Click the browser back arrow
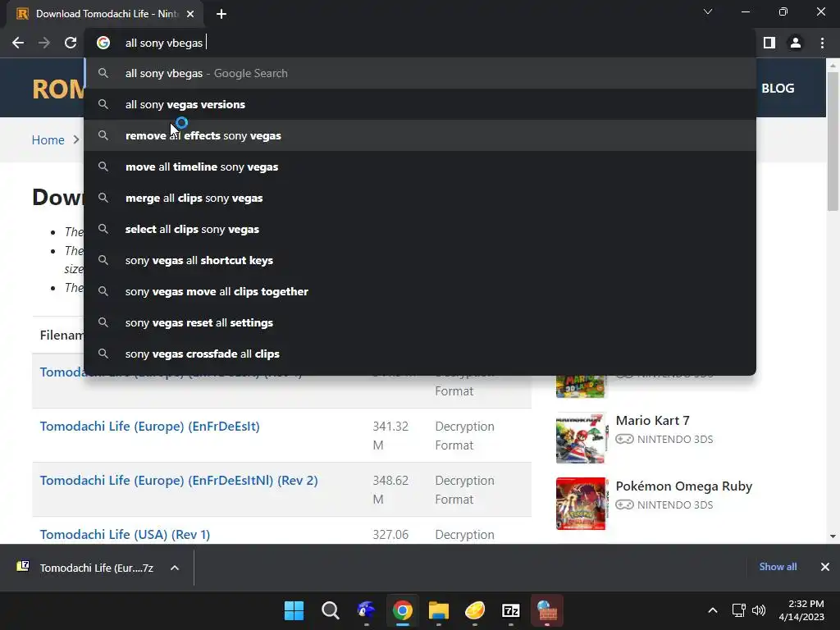 pos(18,43)
